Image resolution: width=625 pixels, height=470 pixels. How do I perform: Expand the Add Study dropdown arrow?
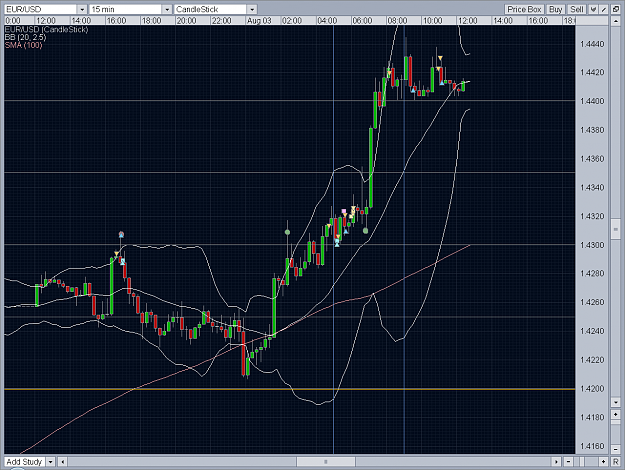[x=51, y=462]
